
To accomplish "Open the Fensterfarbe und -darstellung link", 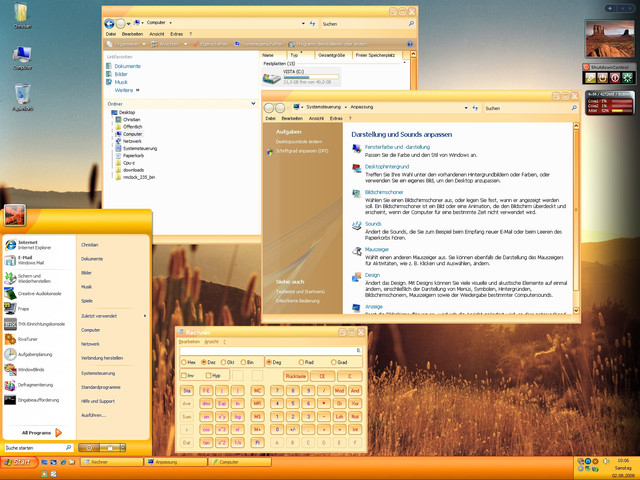I will click(x=397, y=147).
